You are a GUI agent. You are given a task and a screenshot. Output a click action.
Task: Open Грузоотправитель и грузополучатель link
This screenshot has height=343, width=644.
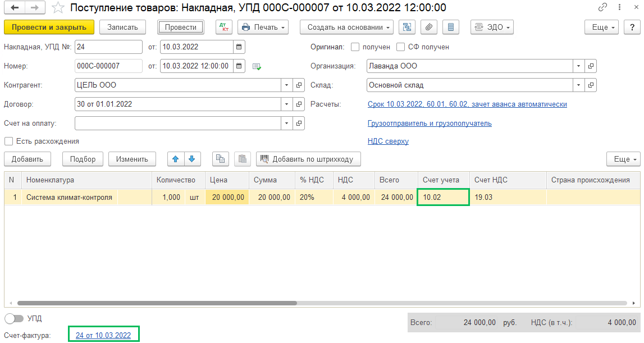(x=430, y=124)
